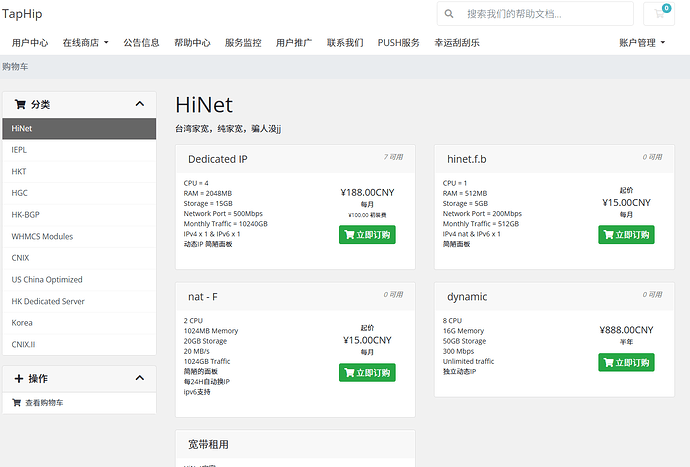Viewport: 690px width, 467px height.
Task: Open the shopping cart icon in header
Action: [659, 14]
